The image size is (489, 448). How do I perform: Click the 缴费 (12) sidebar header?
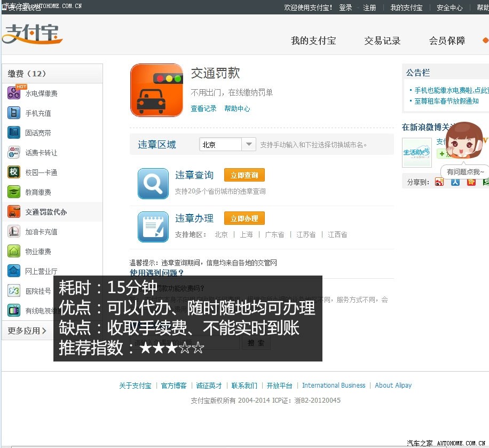(x=52, y=74)
